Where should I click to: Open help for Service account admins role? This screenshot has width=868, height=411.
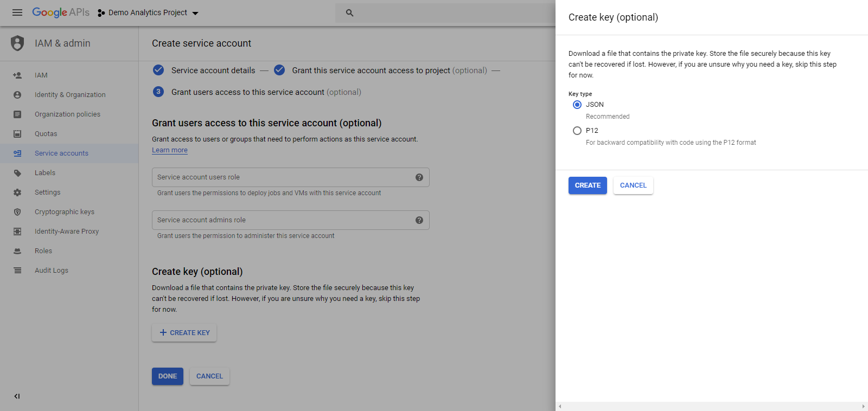tap(419, 220)
